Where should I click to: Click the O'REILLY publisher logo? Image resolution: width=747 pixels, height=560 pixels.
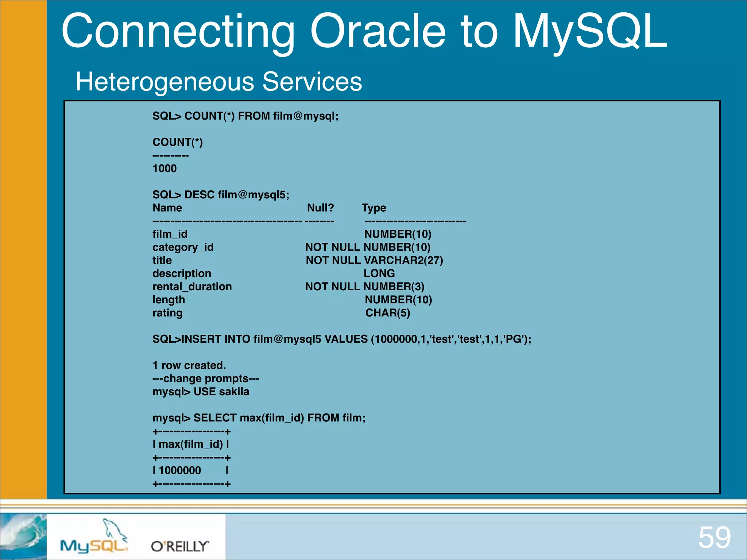click(179, 545)
